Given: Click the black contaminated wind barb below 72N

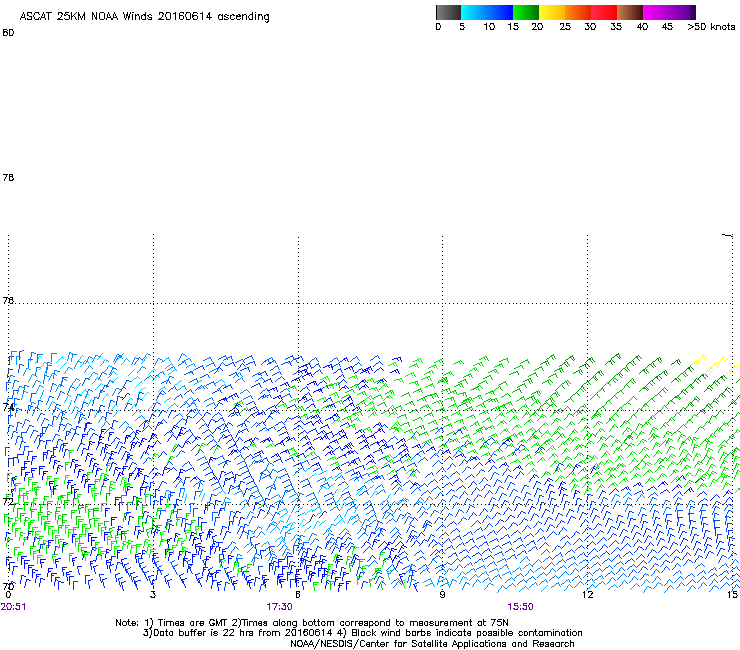Looking at the screenshot, I should coord(318,515).
